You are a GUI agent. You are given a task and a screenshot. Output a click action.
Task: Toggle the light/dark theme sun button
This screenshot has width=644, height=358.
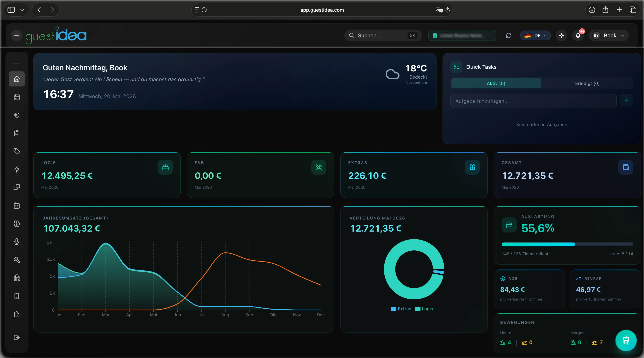click(x=562, y=36)
